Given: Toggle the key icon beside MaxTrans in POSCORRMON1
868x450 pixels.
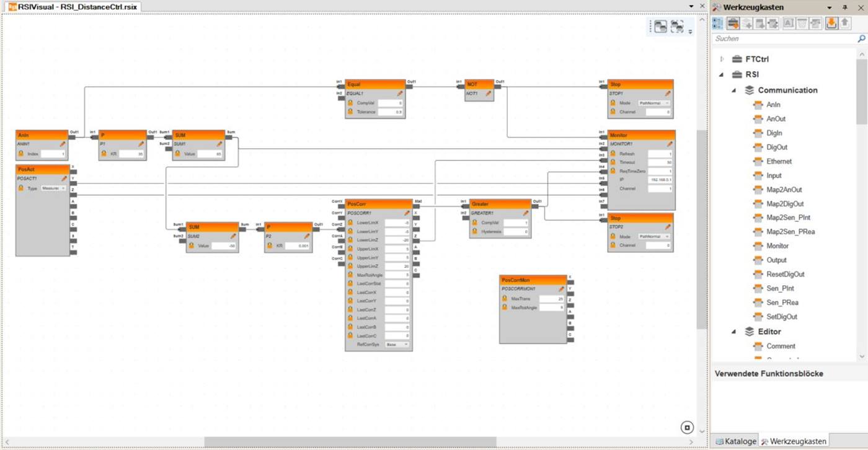Looking at the screenshot, I should coord(505,298).
